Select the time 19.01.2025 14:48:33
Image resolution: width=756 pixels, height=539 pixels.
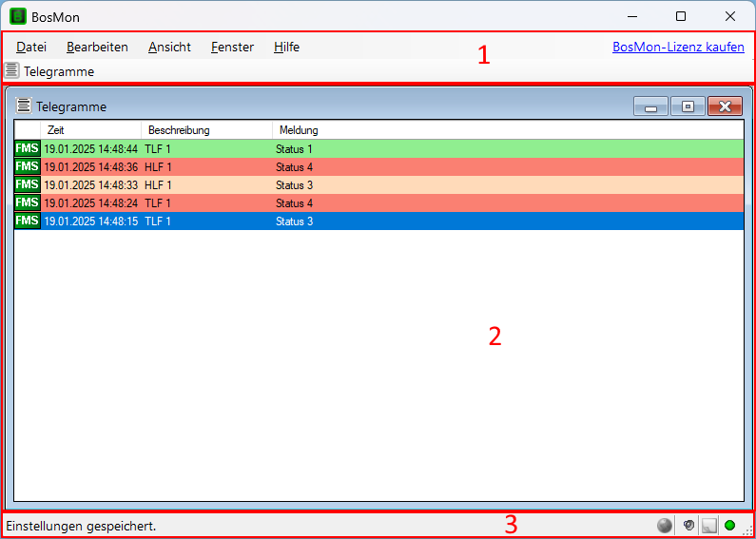[91, 185]
